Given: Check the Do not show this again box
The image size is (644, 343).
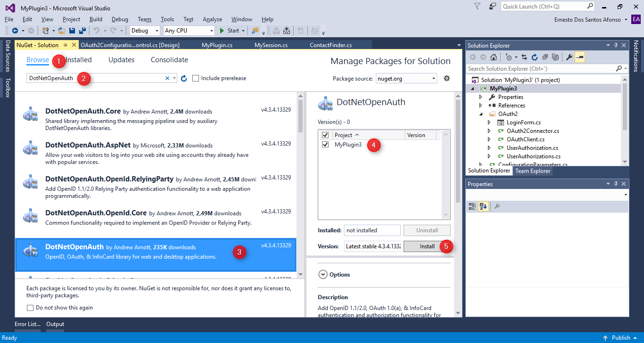Looking at the screenshot, I should (x=30, y=308).
